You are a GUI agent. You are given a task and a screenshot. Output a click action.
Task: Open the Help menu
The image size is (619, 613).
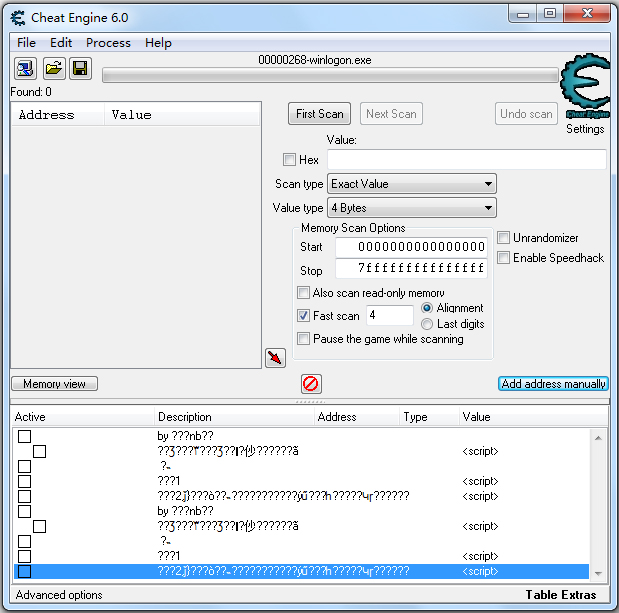pos(158,43)
